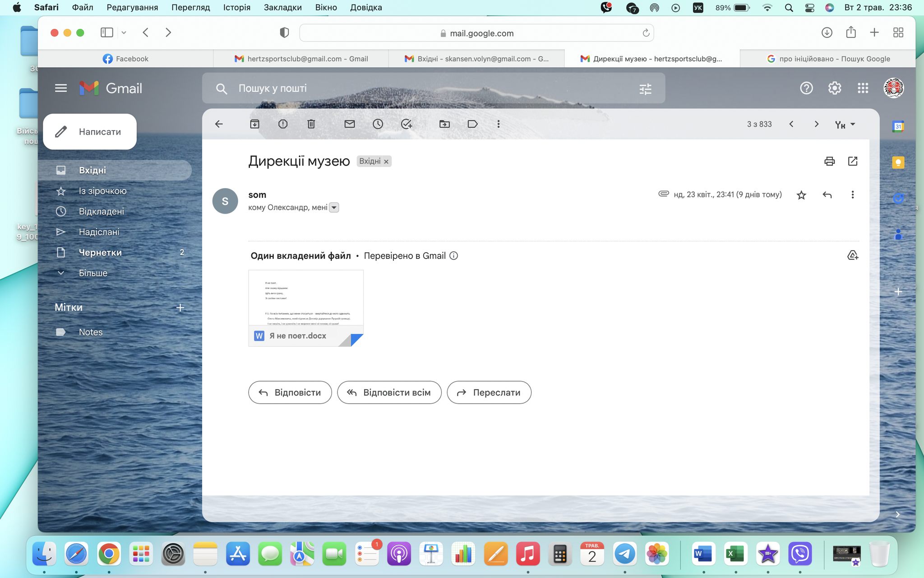Delete the email using the trash icon
The height and width of the screenshot is (578, 924).
311,124
